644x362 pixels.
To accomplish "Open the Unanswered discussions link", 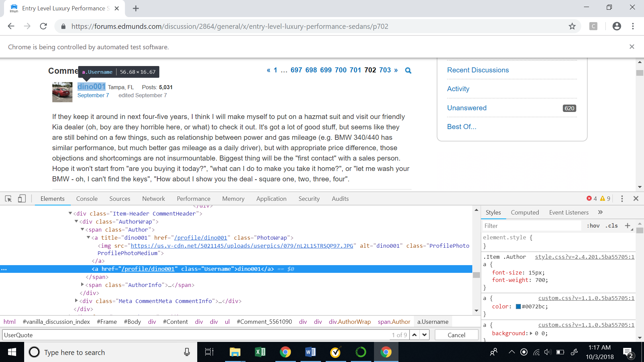I will coord(467,108).
